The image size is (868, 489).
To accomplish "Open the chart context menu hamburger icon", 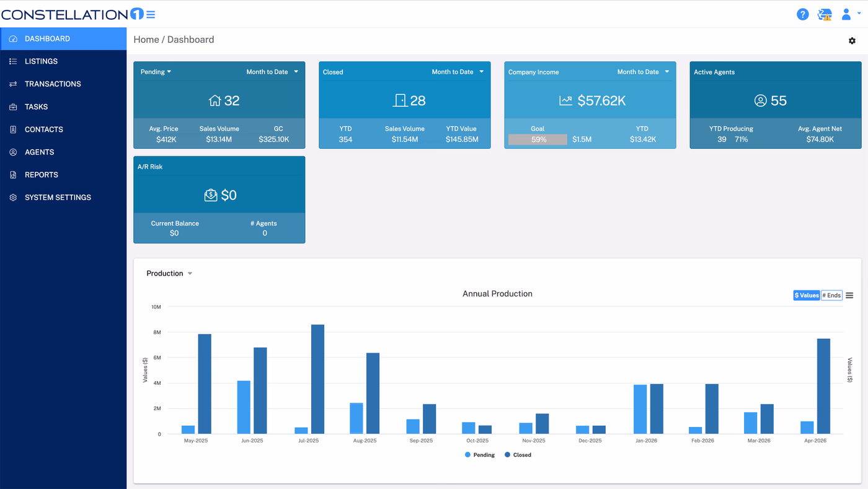I will tap(849, 295).
